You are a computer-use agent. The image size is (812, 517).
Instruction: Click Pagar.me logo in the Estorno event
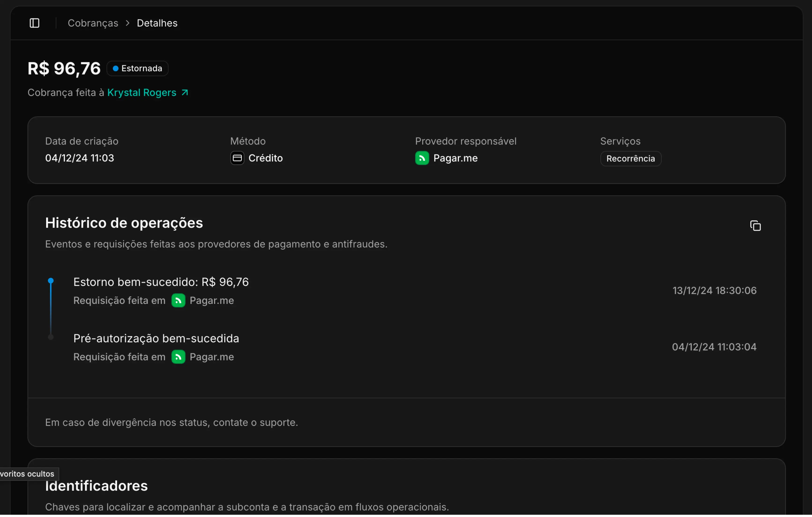pyautogui.click(x=178, y=301)
